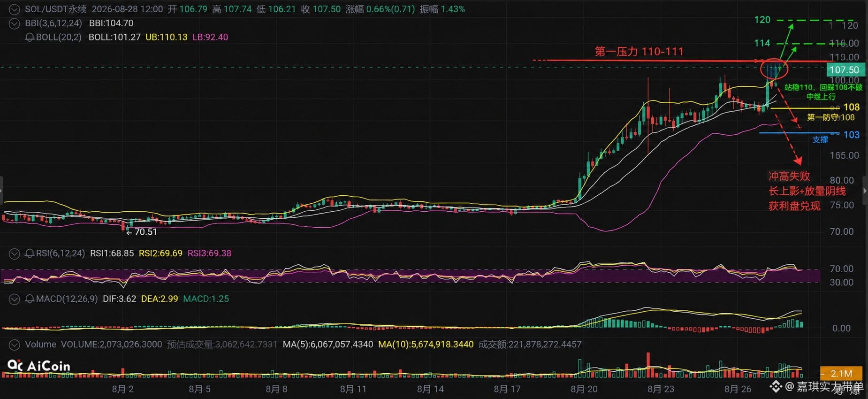
Task: Jump to 8月 11 on time axis
Action: point(353,389)
